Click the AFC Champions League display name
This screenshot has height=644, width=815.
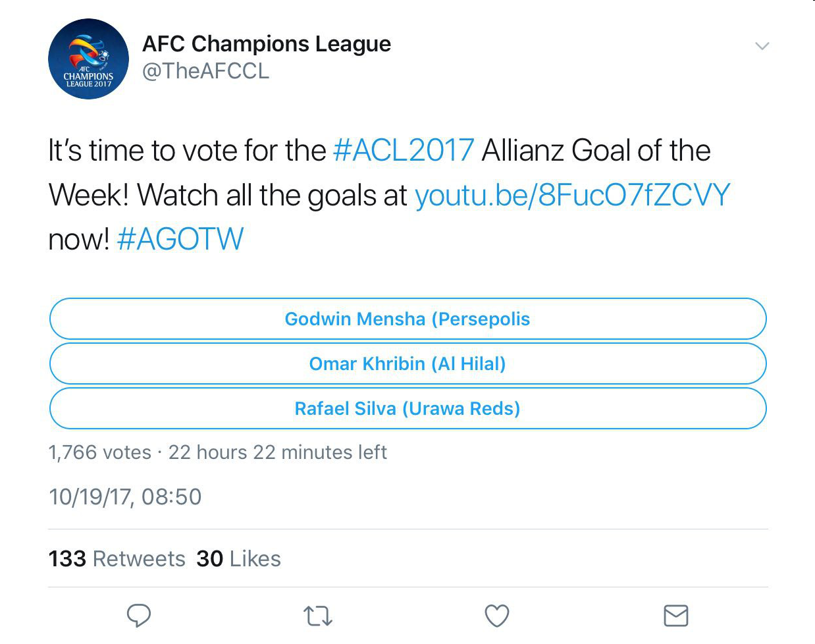pyautogui.click(x=267, y=44)
